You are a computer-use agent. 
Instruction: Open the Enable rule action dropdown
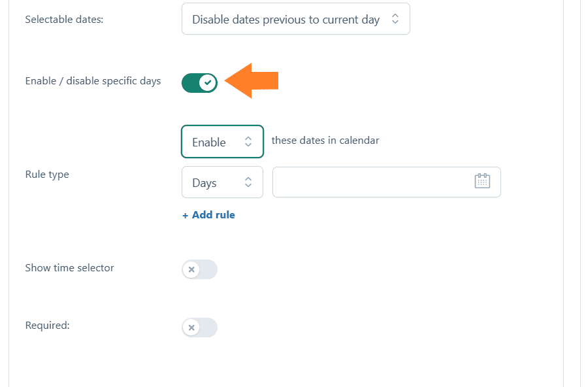pos(222,141)
